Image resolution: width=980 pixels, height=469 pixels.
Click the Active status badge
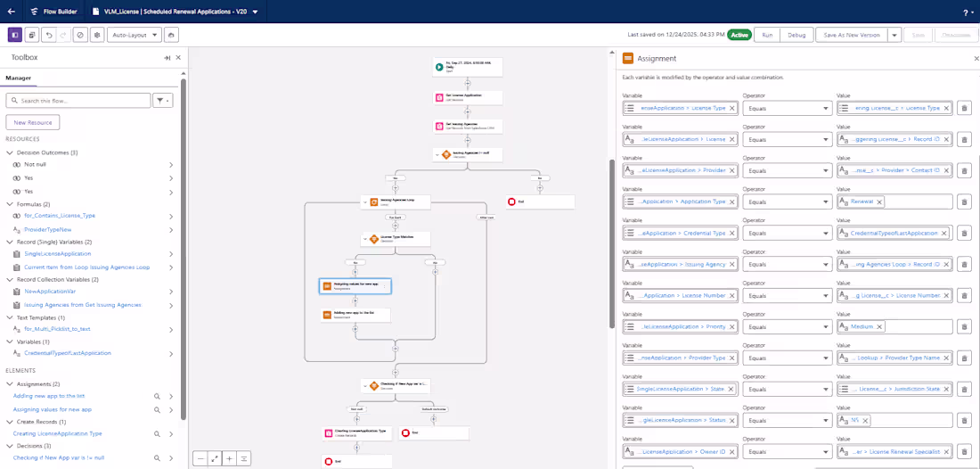[x=739, y=35]
